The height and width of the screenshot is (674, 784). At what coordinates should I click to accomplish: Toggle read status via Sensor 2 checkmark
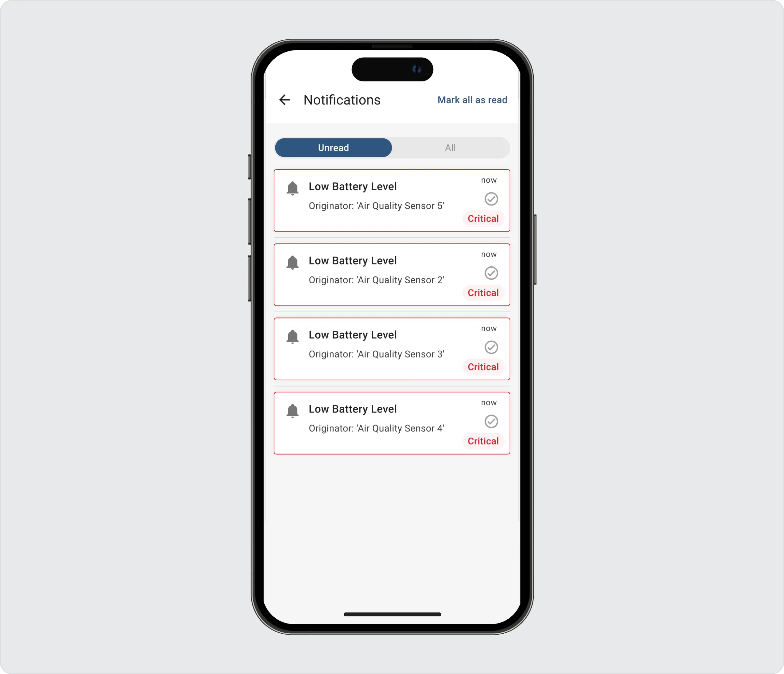point(491,273)
